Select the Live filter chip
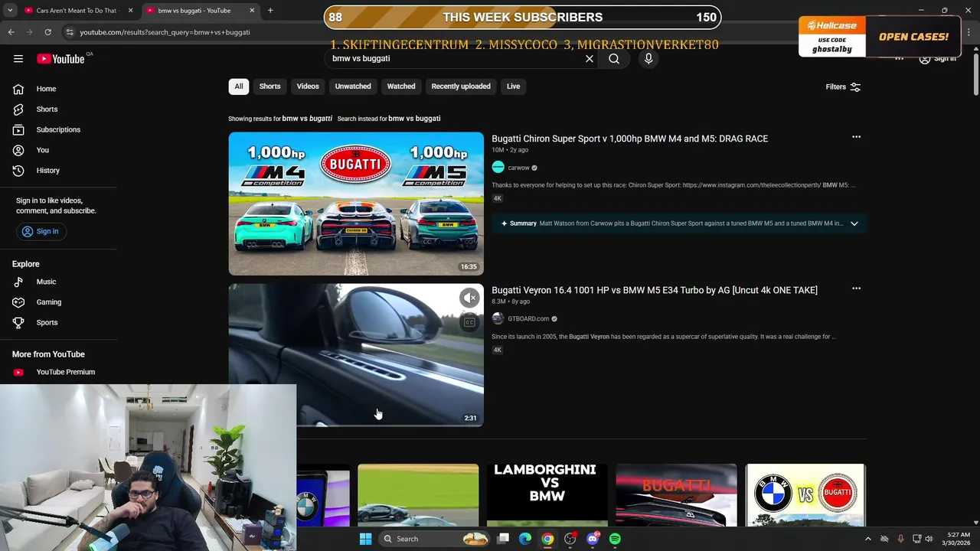Viewport: 980px width, 551px height. [513, 86]
